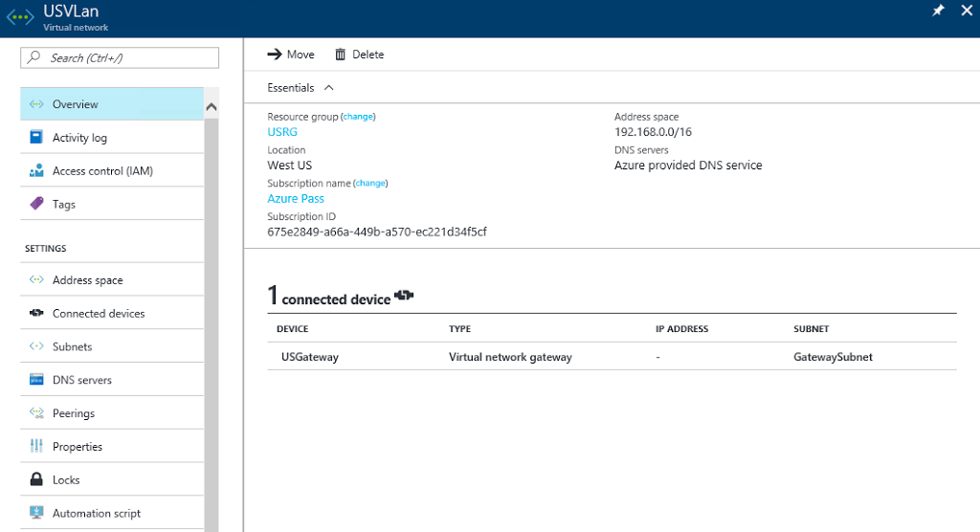Click the Connected devices plug icon in sidebar

36,313
